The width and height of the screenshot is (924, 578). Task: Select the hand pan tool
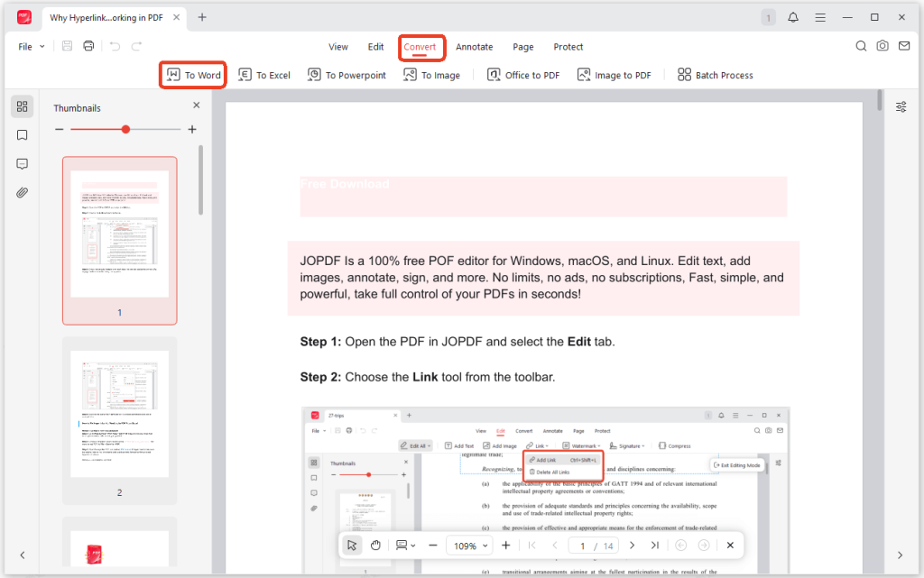375,546
